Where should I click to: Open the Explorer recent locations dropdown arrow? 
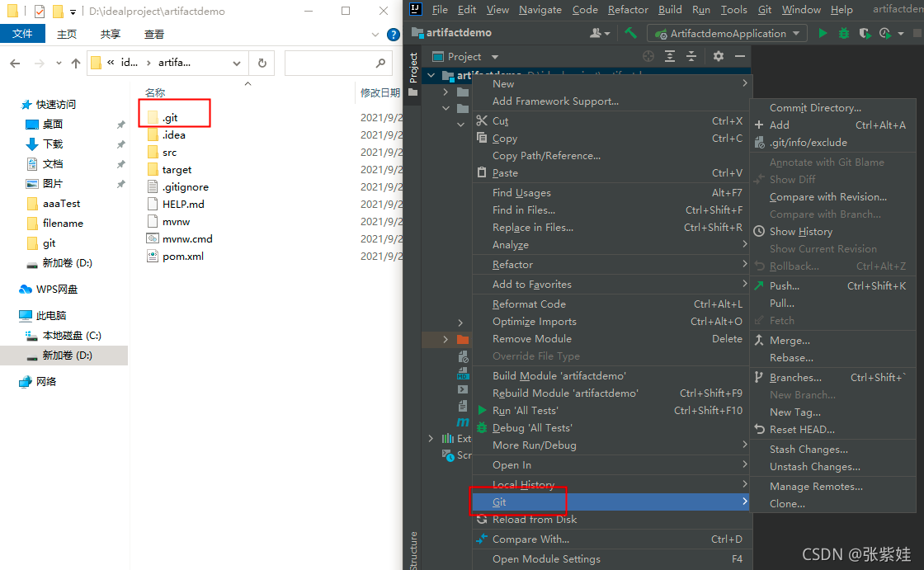[59, 63]
